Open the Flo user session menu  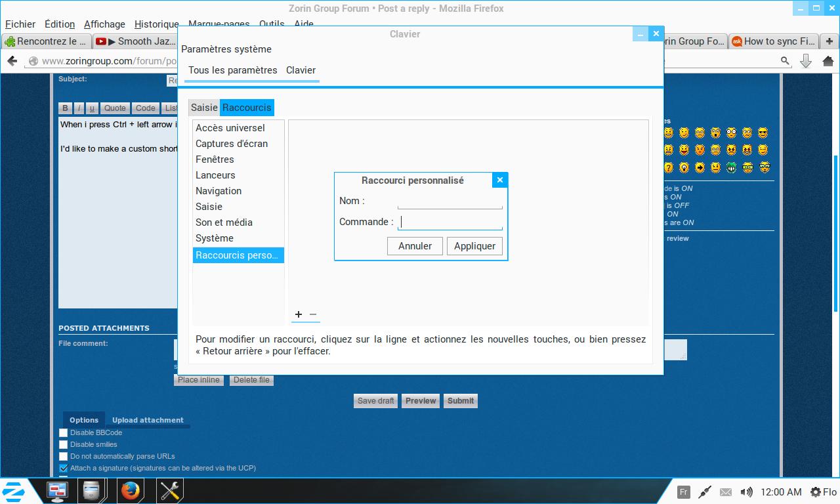(824, 492)
